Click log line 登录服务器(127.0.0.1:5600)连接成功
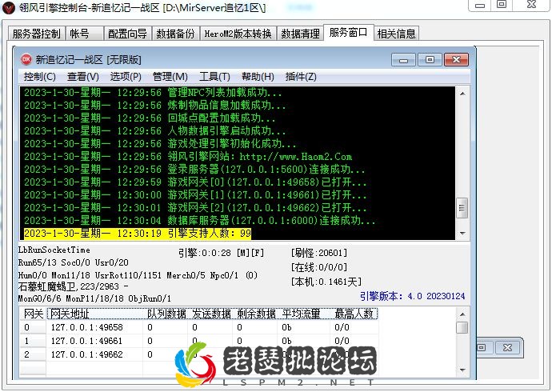The height and width of the screenshot is (392, 552). 194,170
